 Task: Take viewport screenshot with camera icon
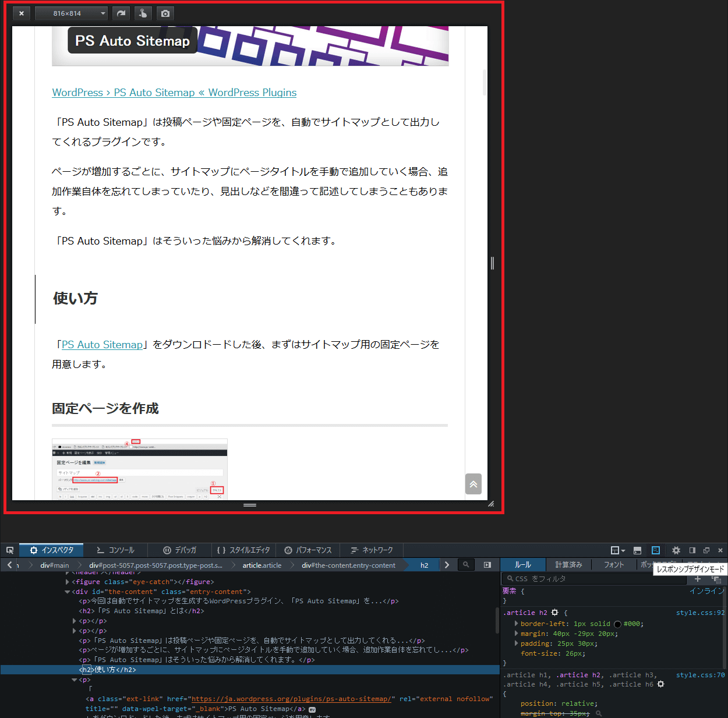coord(165,13)
